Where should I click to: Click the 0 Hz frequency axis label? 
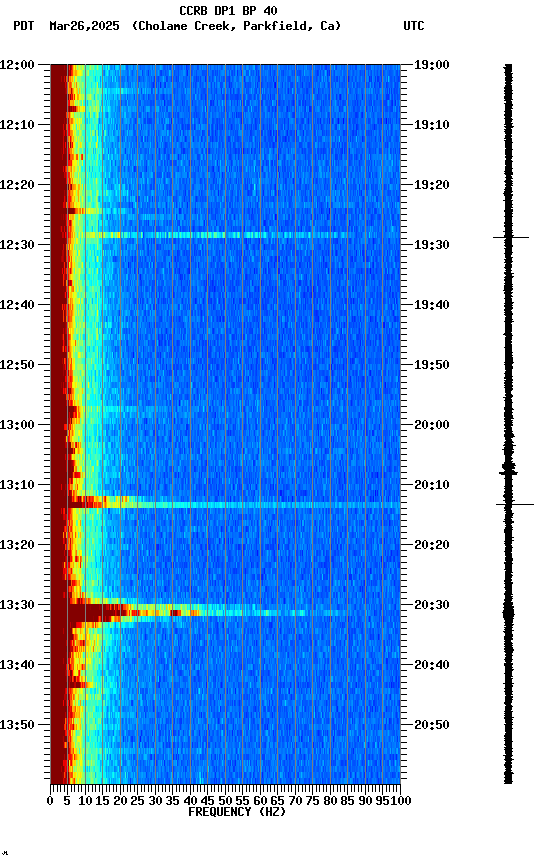click(x=50, y=802)
